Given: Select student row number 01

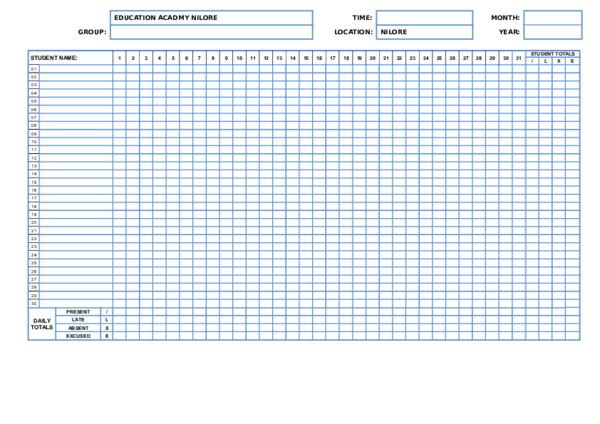Looking at the screenshot, I should (34, 69).
